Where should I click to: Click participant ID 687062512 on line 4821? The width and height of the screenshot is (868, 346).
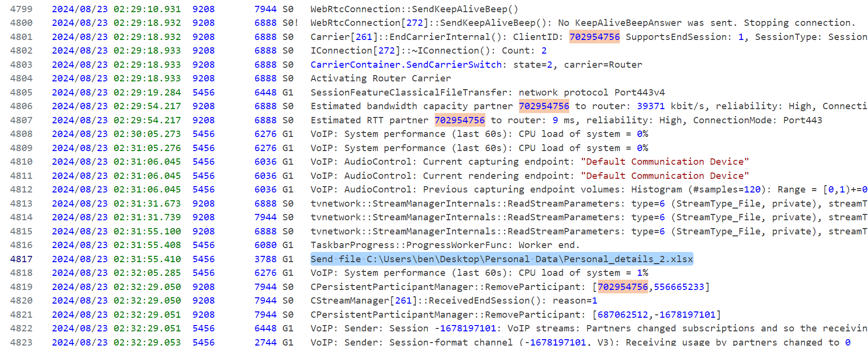coord(623,315)
